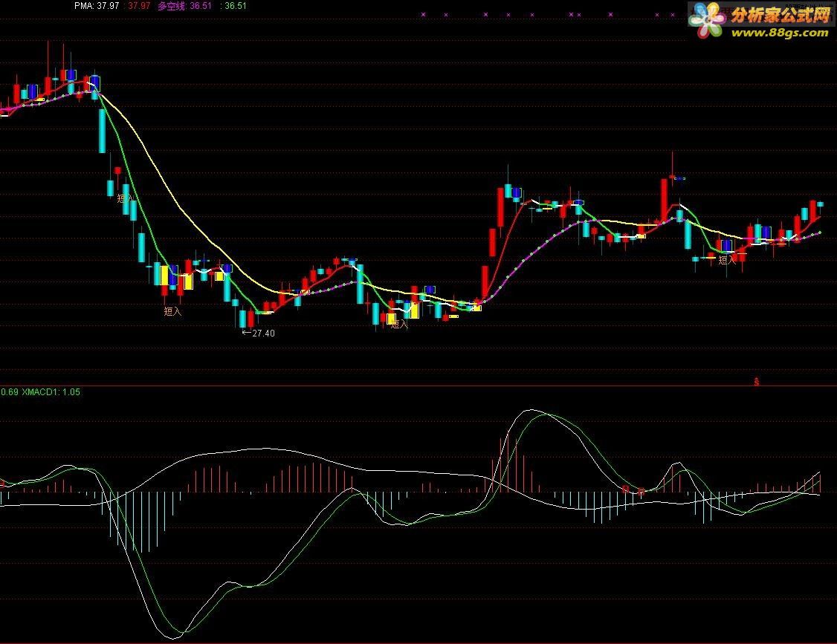The height and width of the screenshot is (644, 837).
Task: Select the green 36.51 indicator value
Action: (x=236, y=6)
